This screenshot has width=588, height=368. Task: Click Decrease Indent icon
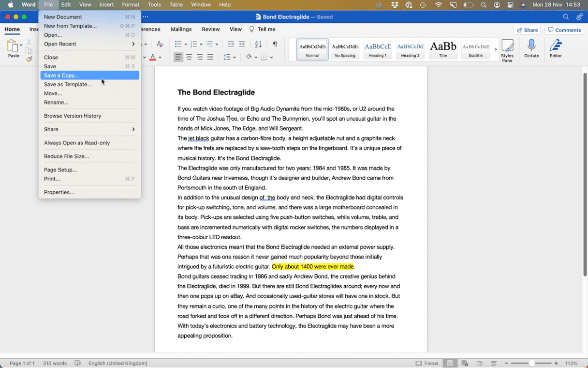[x=231, y=44]
